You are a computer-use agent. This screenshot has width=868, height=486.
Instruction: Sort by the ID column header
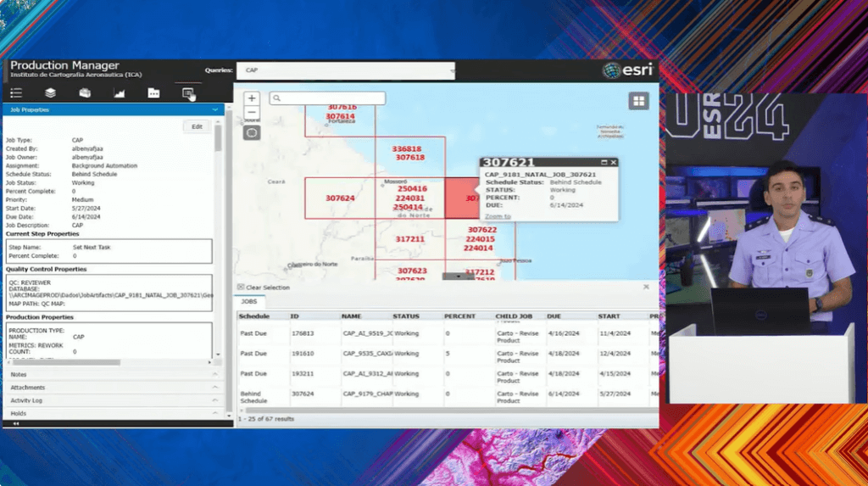tap(294, 316)
